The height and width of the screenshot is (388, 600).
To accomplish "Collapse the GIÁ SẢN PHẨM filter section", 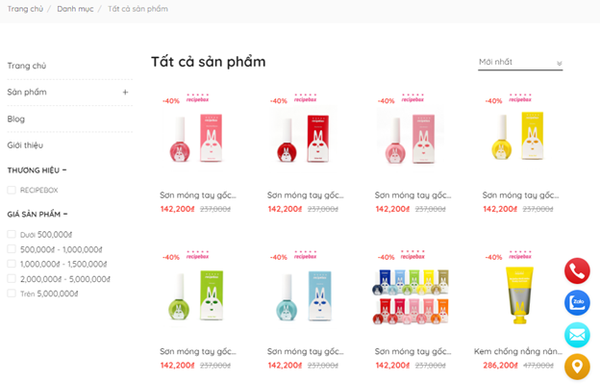I will [x=65, y=214].
